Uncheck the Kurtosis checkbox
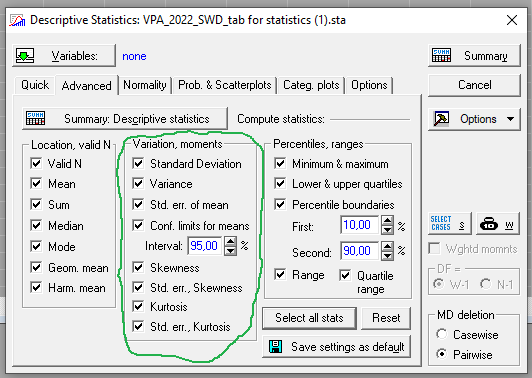The width and height of the screenshot is (532, 378). (x=138, y=307)
